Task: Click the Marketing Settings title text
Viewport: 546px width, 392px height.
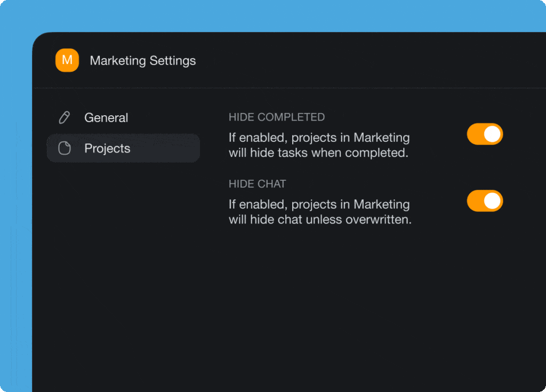Action: (x=142, y=60)
